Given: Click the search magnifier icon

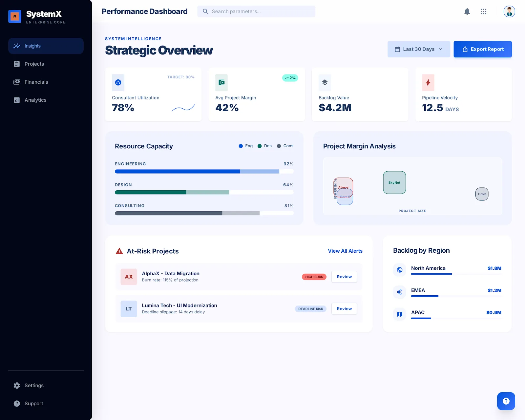Looking at the screenshot, I should pyautogui.click(x=205, y=11).
